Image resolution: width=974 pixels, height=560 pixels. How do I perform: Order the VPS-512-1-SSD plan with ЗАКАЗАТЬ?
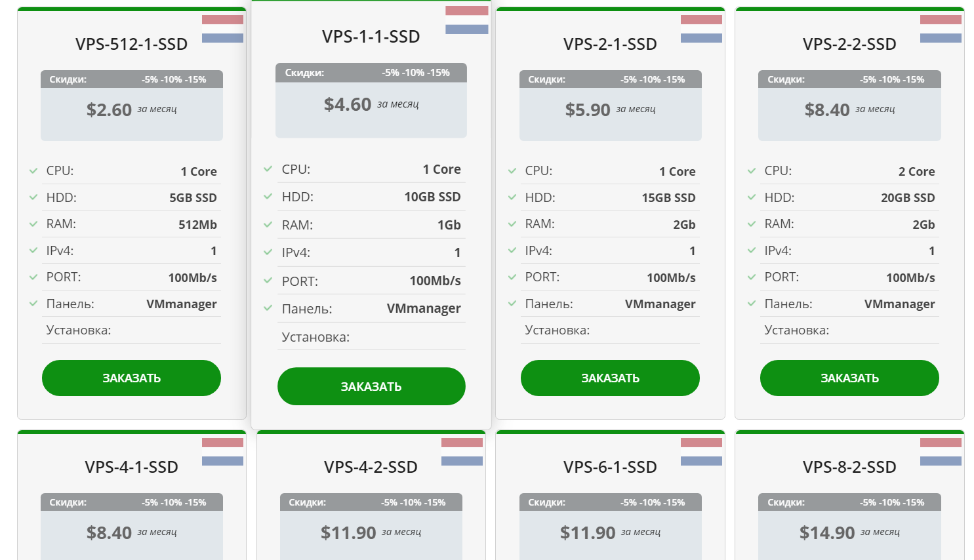131,378
